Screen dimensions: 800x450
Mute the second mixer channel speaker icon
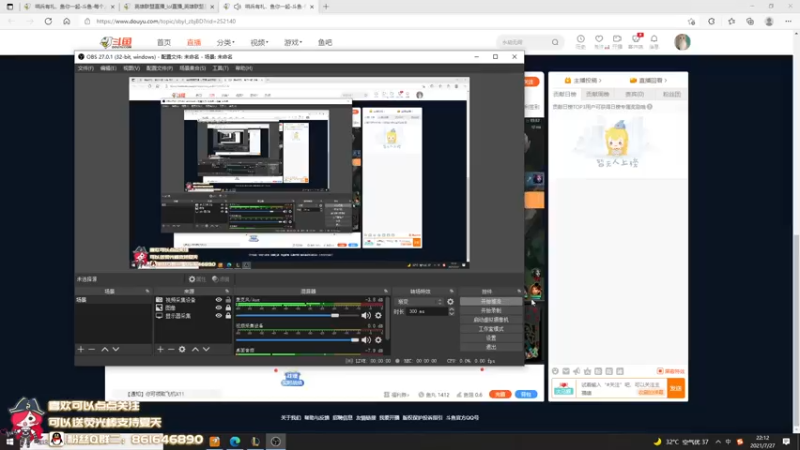[x=366, y=340]
